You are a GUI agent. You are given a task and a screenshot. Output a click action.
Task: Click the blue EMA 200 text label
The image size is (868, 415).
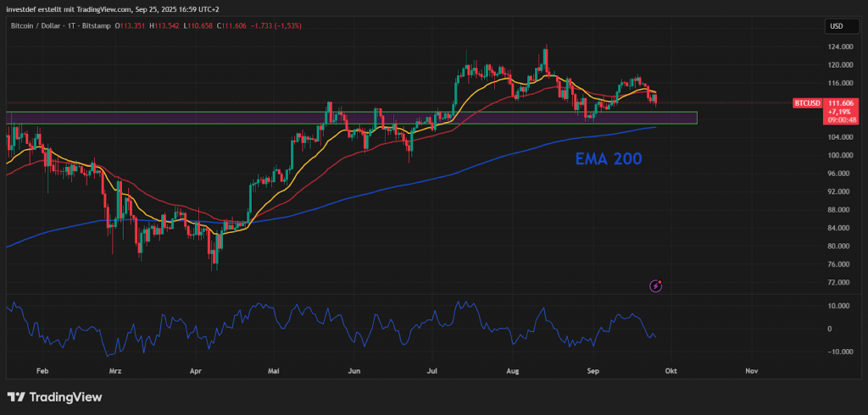coord(609,158)
